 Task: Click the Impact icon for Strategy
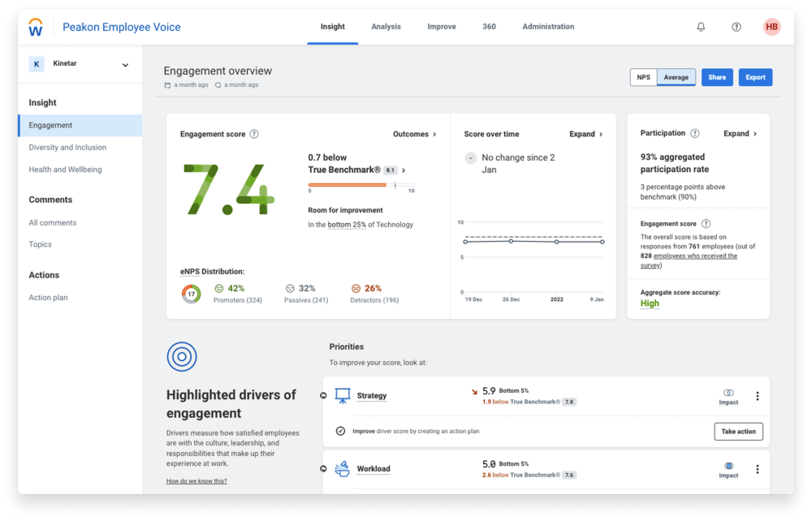pos(728,394)
